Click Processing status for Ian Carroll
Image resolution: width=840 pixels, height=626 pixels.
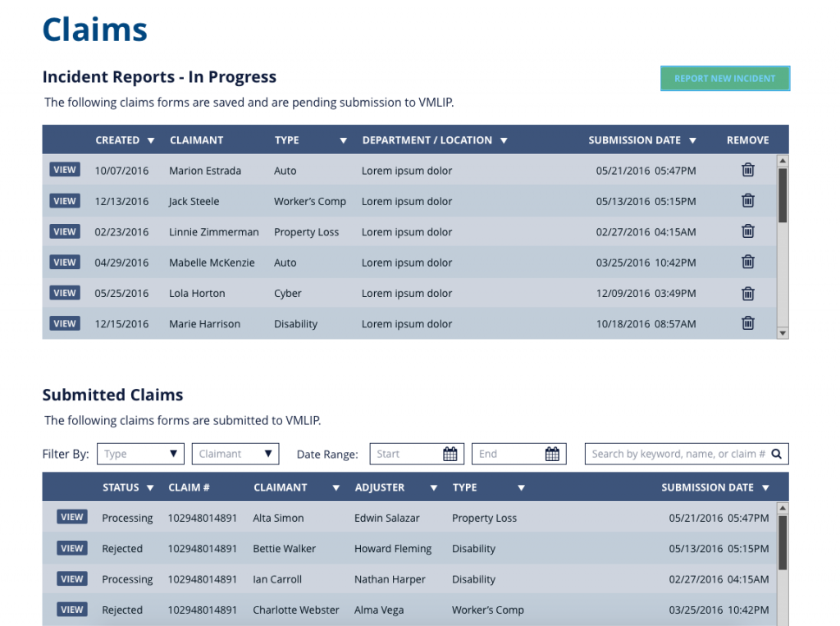coord(127,579)
